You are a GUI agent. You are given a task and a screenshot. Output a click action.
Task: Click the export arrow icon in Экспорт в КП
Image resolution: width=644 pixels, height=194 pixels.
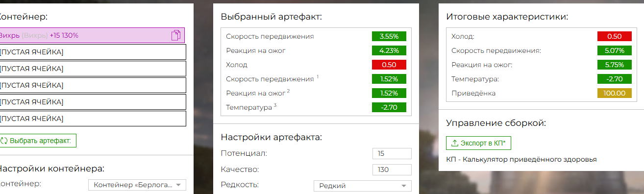pos(455,143)
